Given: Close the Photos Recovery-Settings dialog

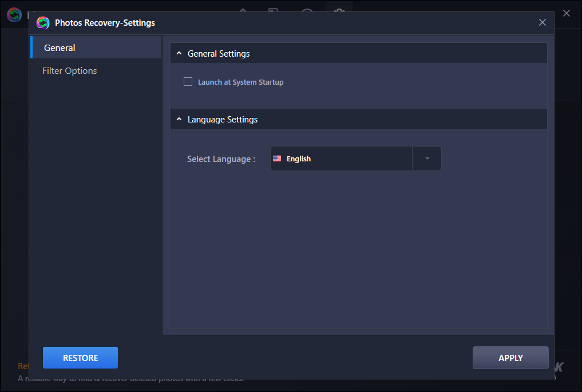Looking at the screenshot, I should [x=542, y=23].
